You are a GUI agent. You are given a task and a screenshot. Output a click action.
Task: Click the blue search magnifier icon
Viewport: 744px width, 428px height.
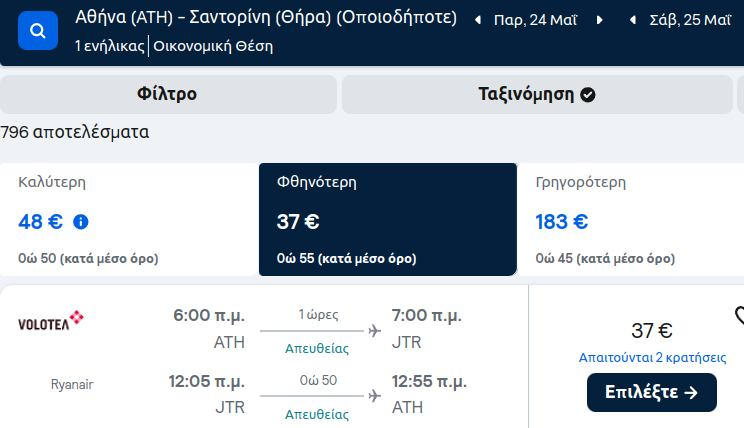38,31
